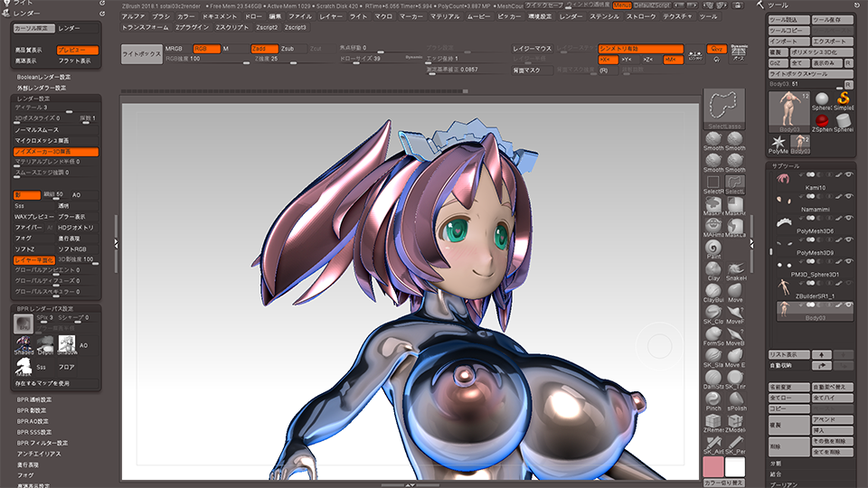
Task: Adjust the ドローサイズ slider
Action: coord(379,59)
